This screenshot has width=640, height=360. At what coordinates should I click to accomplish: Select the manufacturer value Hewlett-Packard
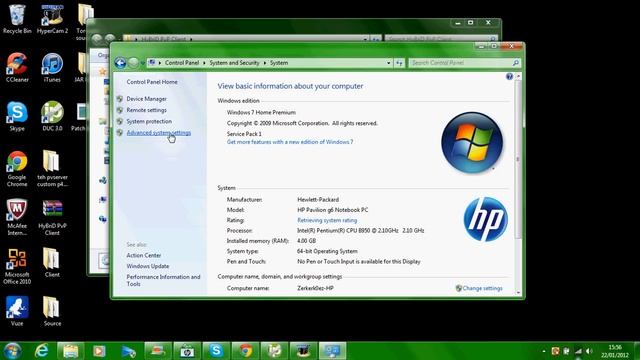click(x=318, y=200)
